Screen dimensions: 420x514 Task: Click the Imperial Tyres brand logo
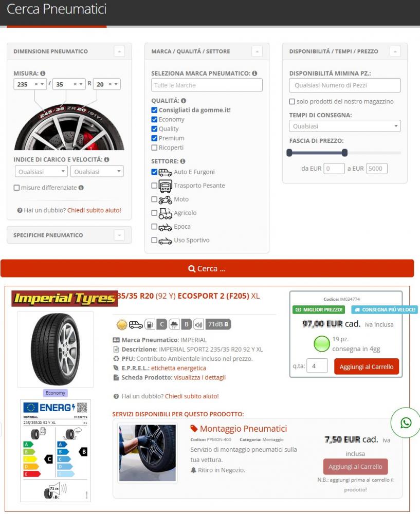[65, 299]
